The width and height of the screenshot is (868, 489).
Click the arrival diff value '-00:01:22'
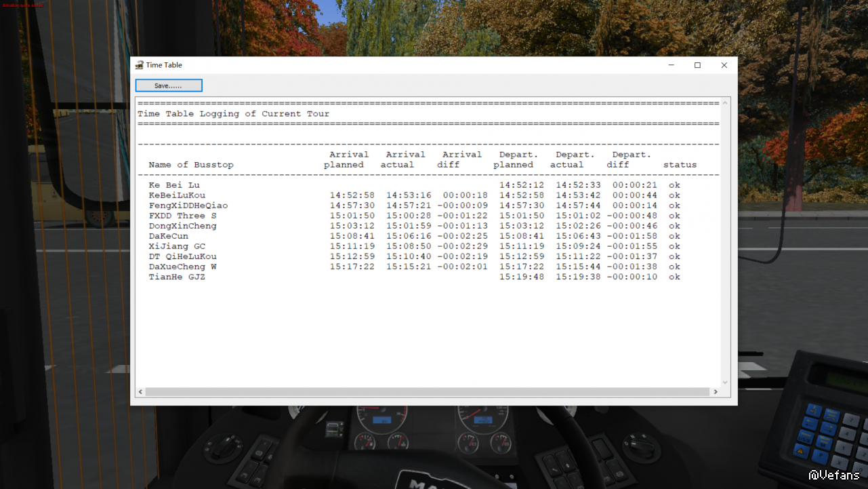[463, 216]
